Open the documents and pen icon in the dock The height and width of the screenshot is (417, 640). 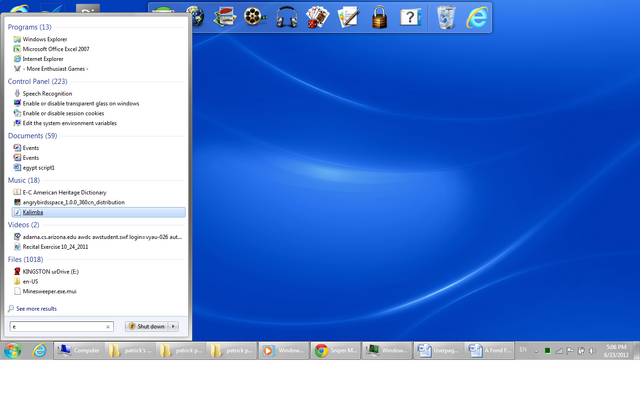(348, 17)
